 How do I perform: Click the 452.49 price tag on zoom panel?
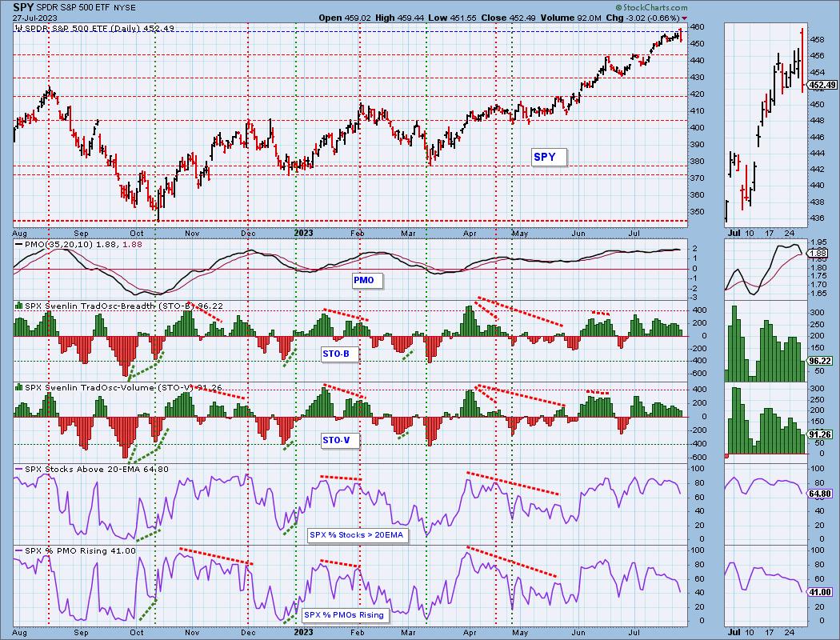[822, 85]
